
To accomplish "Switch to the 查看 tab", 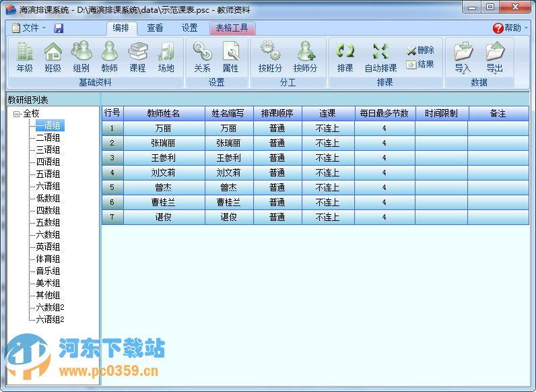I will (155, 28).
